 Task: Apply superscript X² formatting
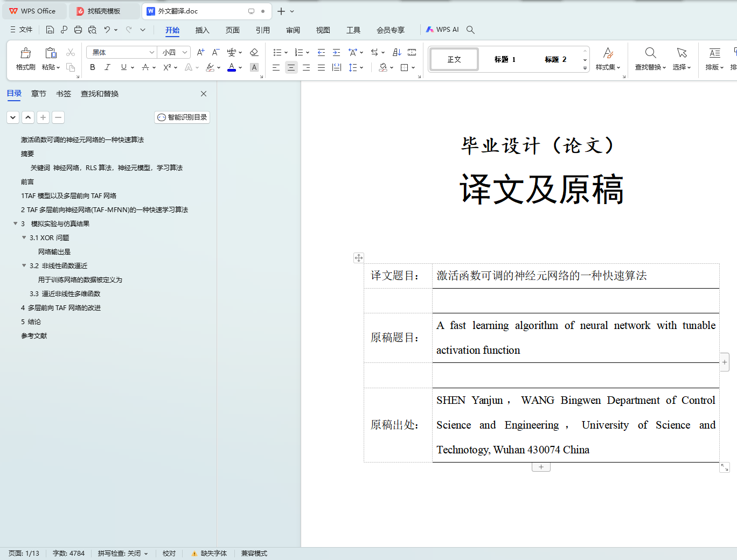click(167, 67)
